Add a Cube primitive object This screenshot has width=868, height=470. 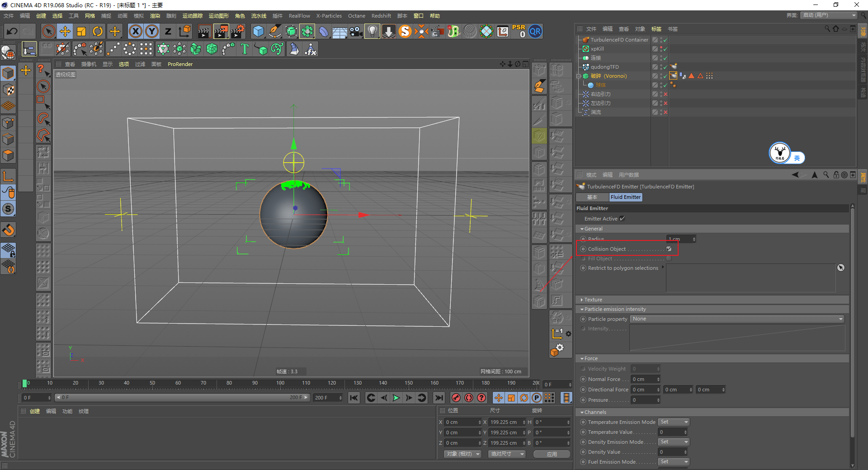(259, 32)
